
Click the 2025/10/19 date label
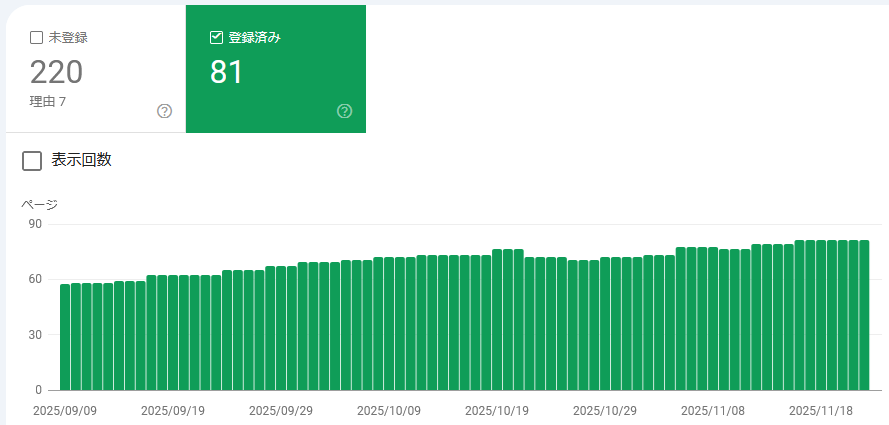tap(497, 410)
